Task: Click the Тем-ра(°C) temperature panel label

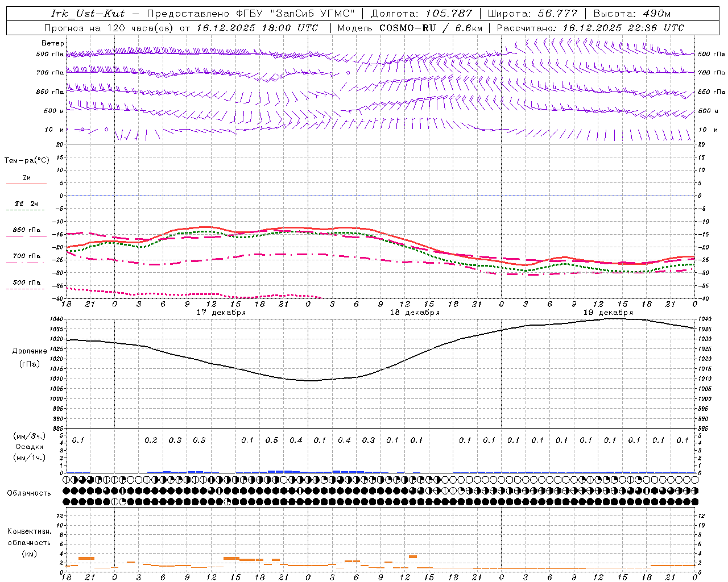Action: (x=27, y=161)
